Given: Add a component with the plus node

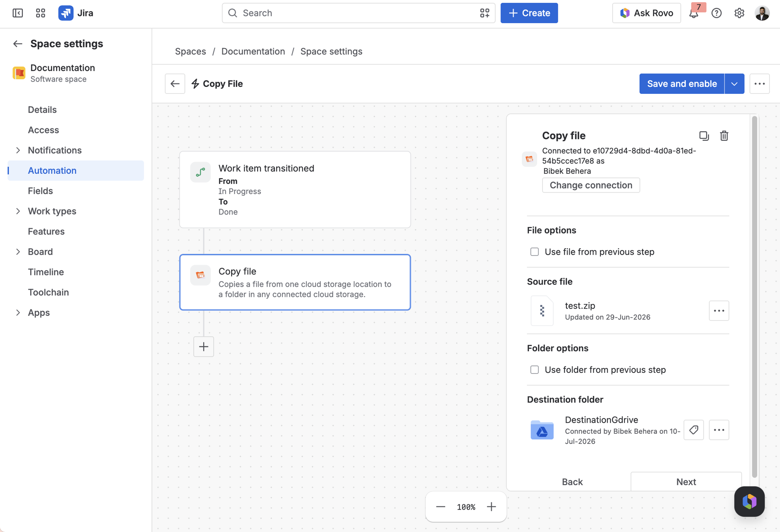Looking at the screenshot, I should click(204, 346).
